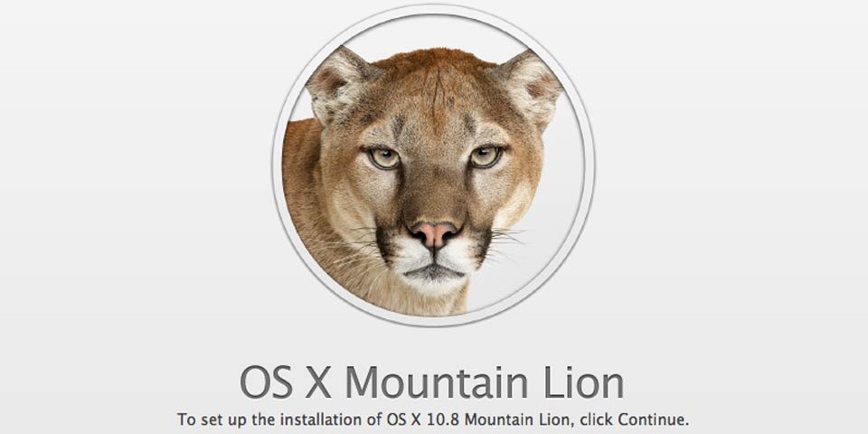Viewport: 868px width, 434px height.
Task: Click the Mountain Lion installer icon
Action: (433, 165)
